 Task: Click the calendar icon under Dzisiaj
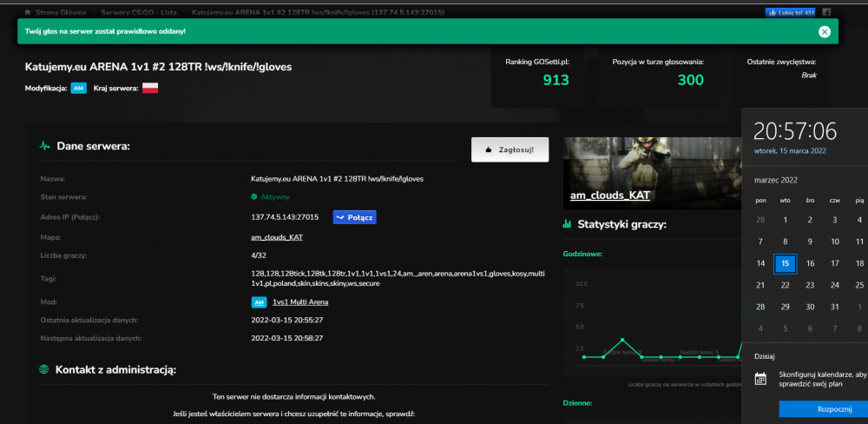[x=760, y=379]
